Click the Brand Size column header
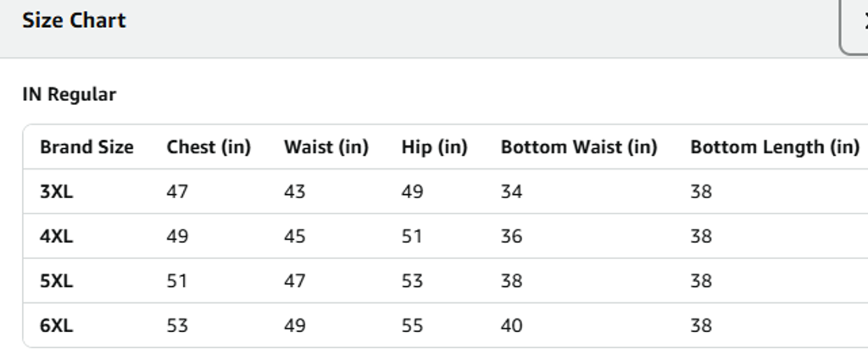Image resolution: width=868 pixels, height=360 pixels. pos(86,147)
